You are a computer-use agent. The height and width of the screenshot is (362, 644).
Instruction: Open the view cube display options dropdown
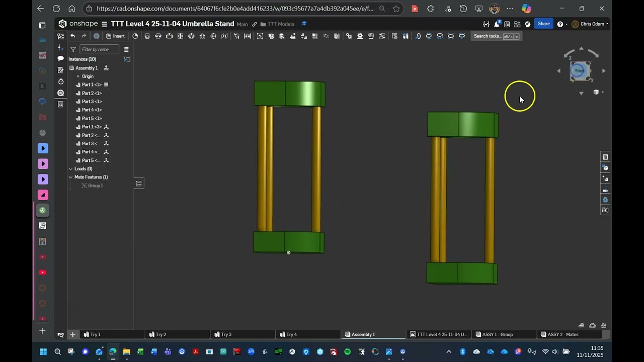coord(598,92)
